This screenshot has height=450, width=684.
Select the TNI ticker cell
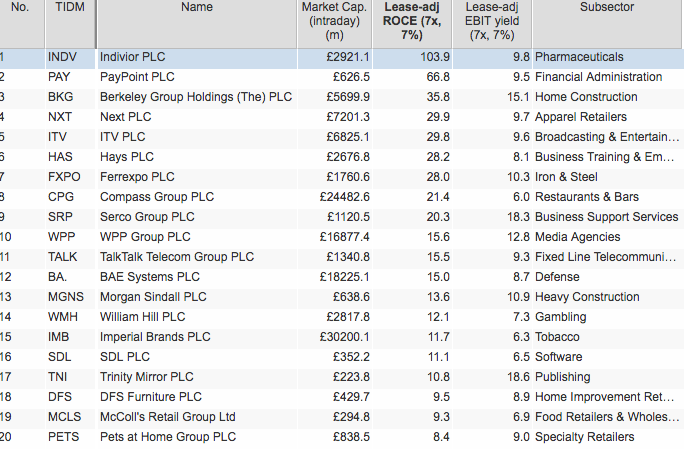click(x=58, y=377)
